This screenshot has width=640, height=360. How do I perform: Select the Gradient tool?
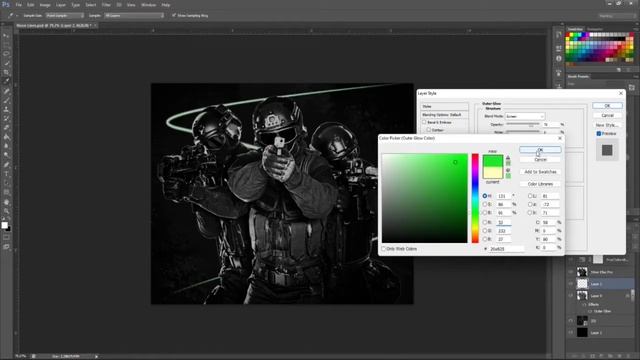point(6,137)
